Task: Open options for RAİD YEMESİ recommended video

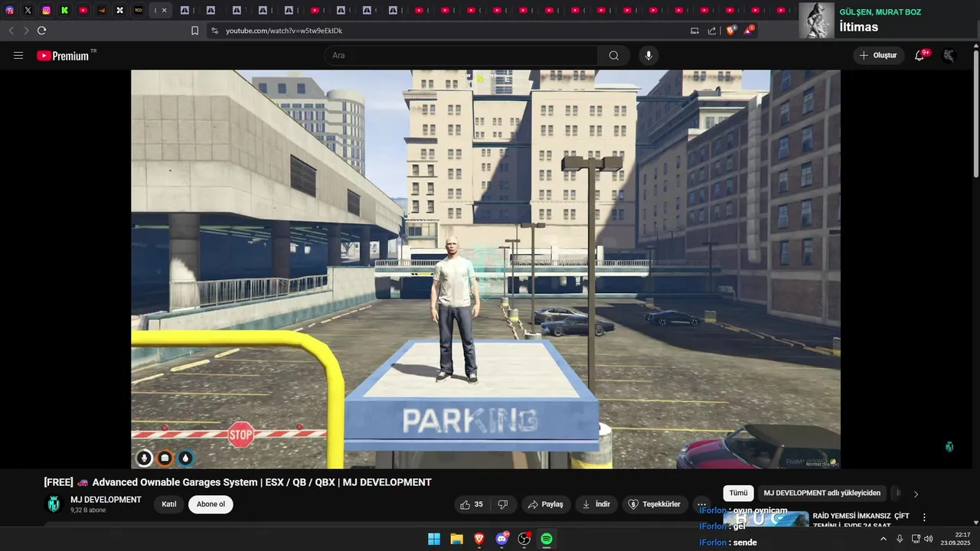Action: pyautogui.click(x=924, y=517)
